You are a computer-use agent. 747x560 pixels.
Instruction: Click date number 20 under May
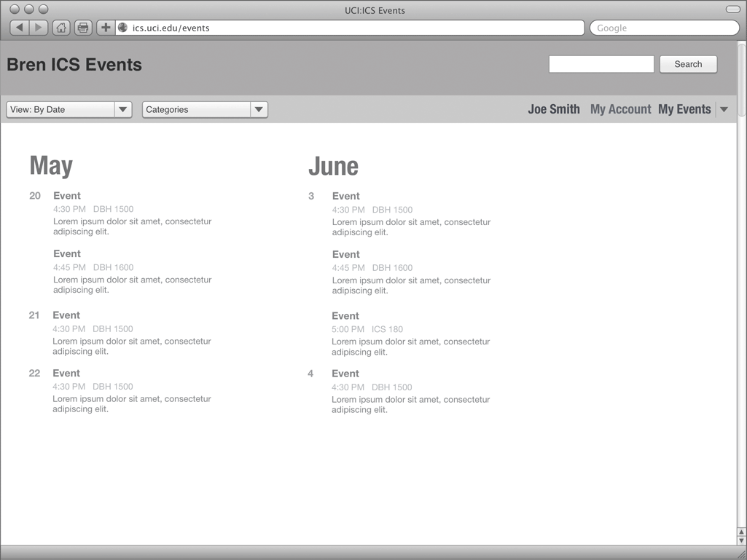(x=35, y=196)
